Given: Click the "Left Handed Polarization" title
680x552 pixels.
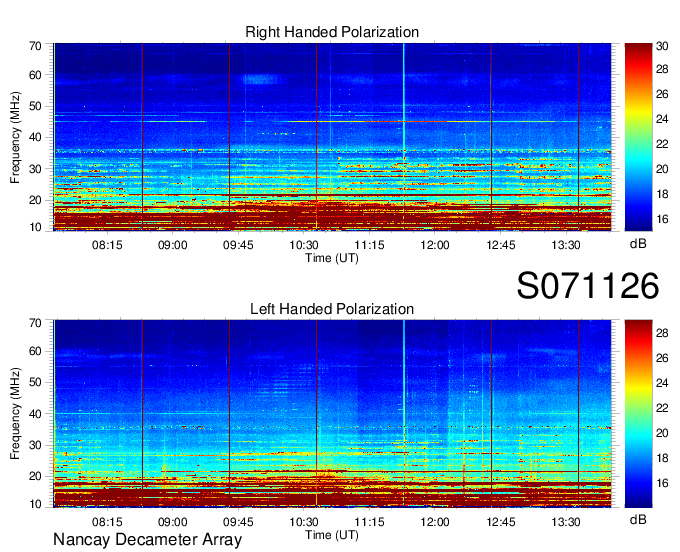Looking at the screenshot, I should (x=332, y=309).
